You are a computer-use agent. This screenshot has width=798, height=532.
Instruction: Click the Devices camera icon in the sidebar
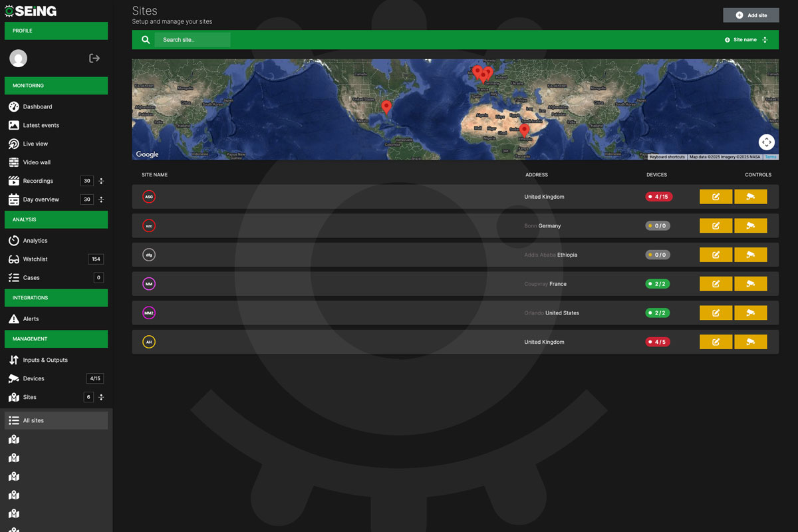pyautogui.click(x=15, y=378)
